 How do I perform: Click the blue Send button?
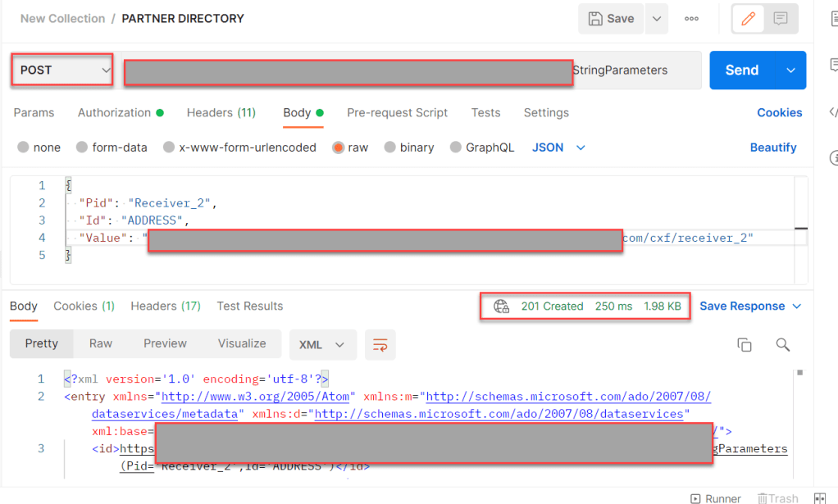[742, 70]
